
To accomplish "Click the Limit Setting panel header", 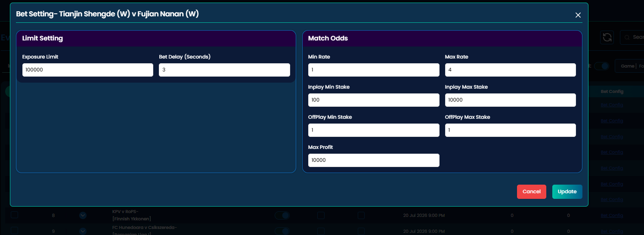I will 156,38.
